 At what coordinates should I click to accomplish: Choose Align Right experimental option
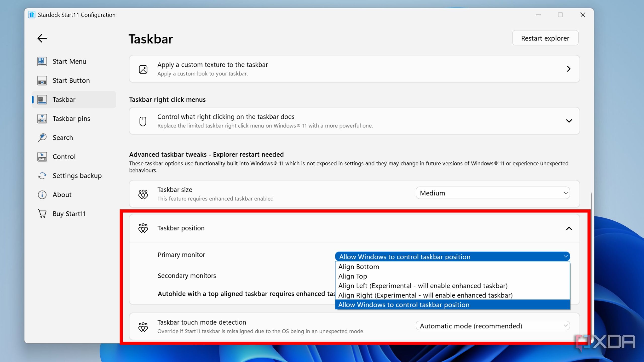[x=452, y=295]
